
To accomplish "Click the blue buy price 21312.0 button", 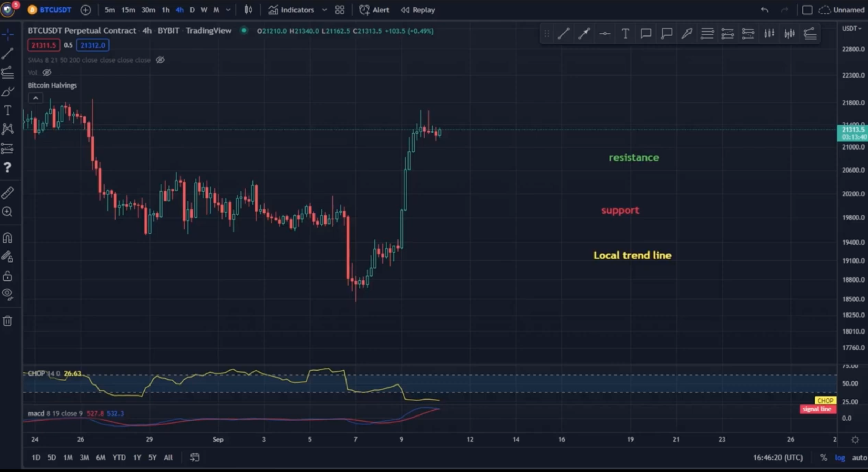I will click(93, 45).
